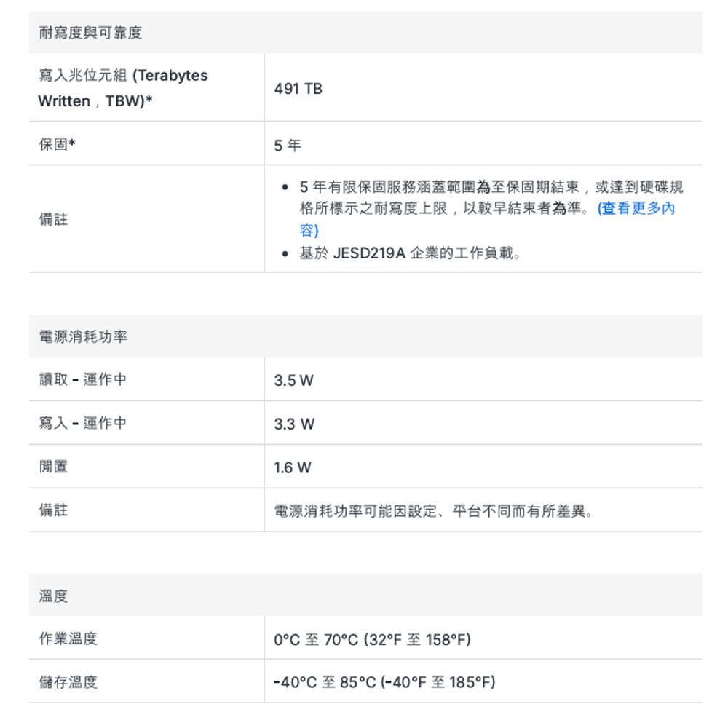Select the 作業溫度 row label
The width and height of the screenshot is (728, 728).
(x=68, y=638)
